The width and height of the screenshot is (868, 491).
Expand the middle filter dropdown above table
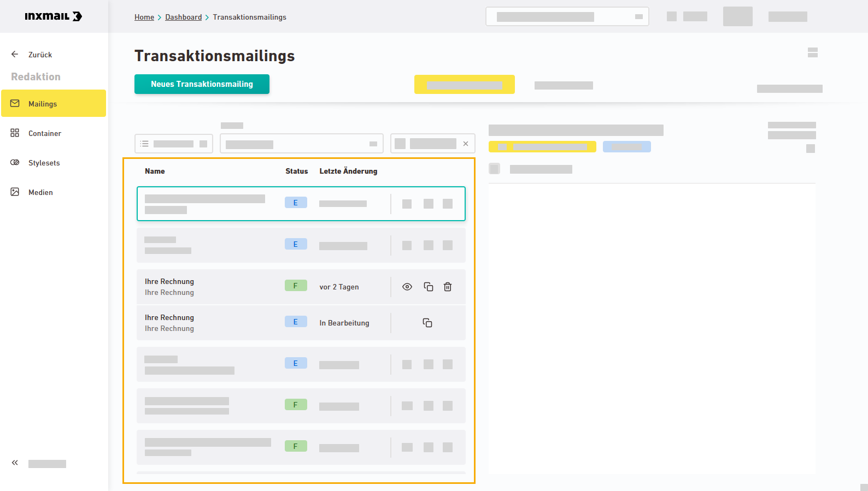tap(373, 144)
